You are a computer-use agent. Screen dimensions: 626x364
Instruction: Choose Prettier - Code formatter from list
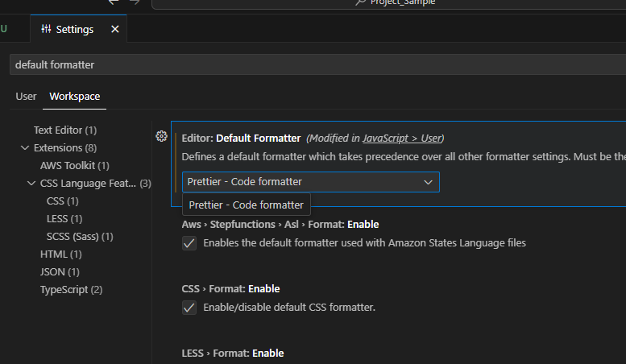[247, 205]
